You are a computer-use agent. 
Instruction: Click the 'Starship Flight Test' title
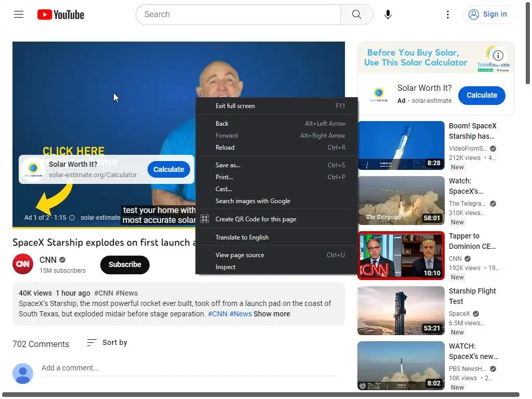click(x=472, y=296)
